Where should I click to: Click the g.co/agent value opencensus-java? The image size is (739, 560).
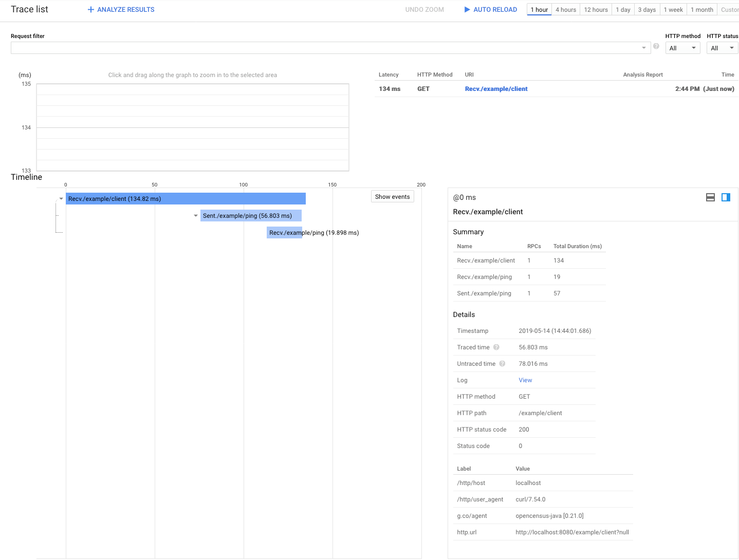tap(550, 516)
